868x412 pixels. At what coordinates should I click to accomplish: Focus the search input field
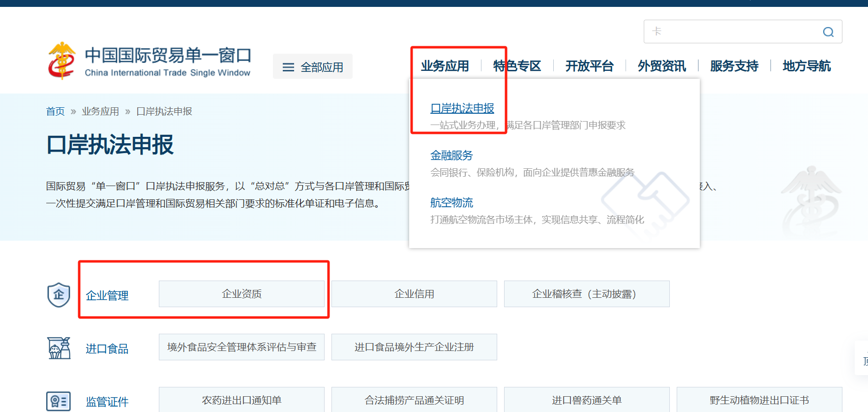click(733, 32)
